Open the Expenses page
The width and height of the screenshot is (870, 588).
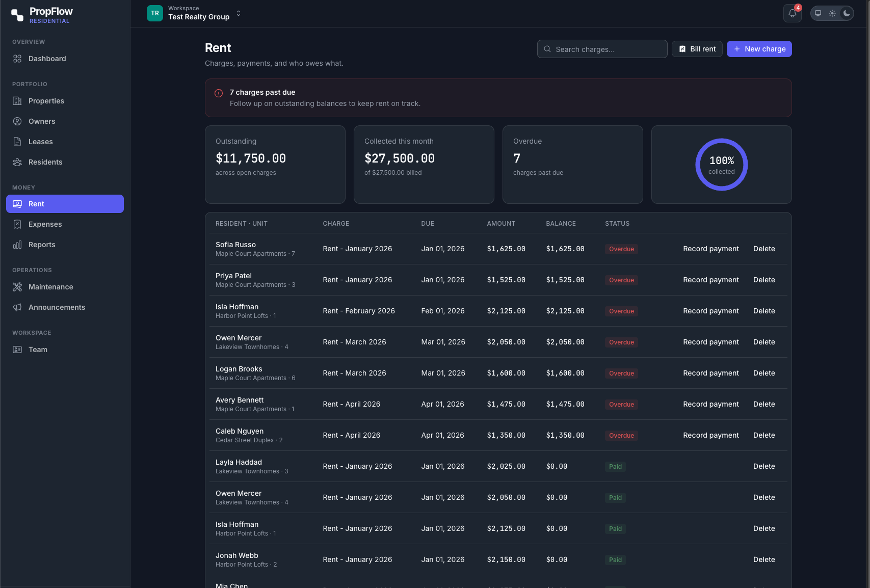click(65, 224)
